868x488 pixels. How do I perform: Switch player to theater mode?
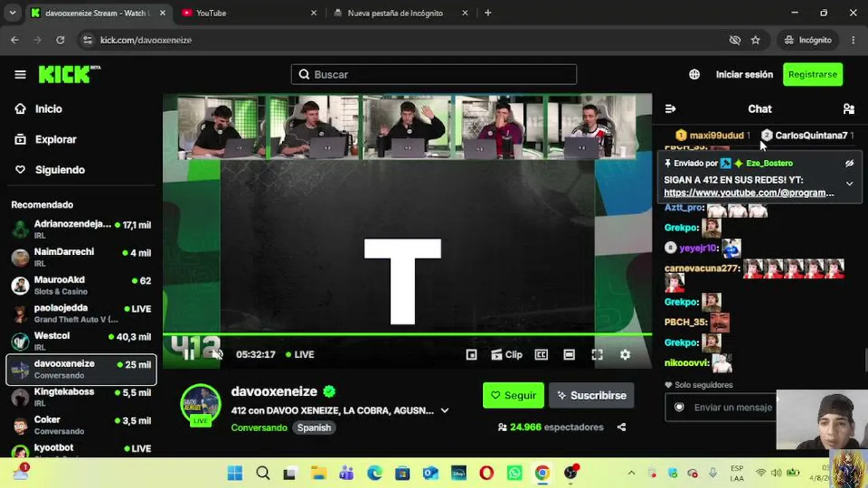(570, 354)
